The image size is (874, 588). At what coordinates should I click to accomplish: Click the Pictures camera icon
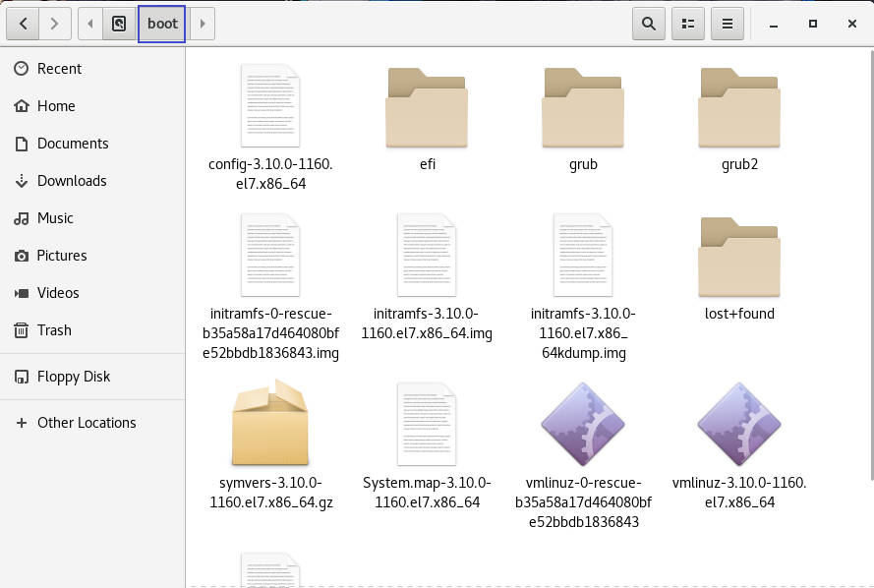(22, 256)
